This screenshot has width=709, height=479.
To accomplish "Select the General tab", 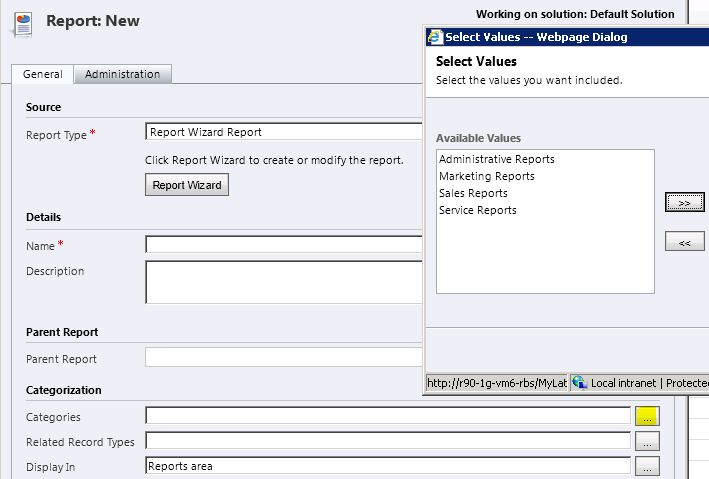I will (42, 74).
